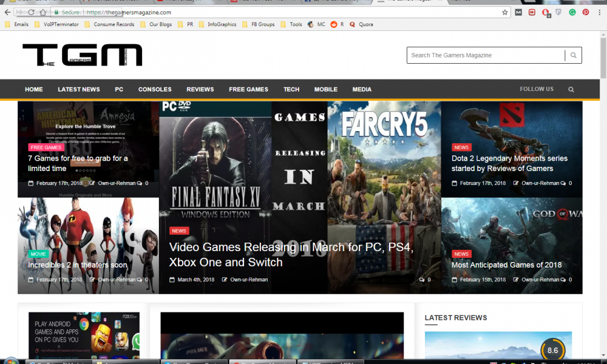
Task: Open the Pinterest extension icon
Action: click(586, 12)
